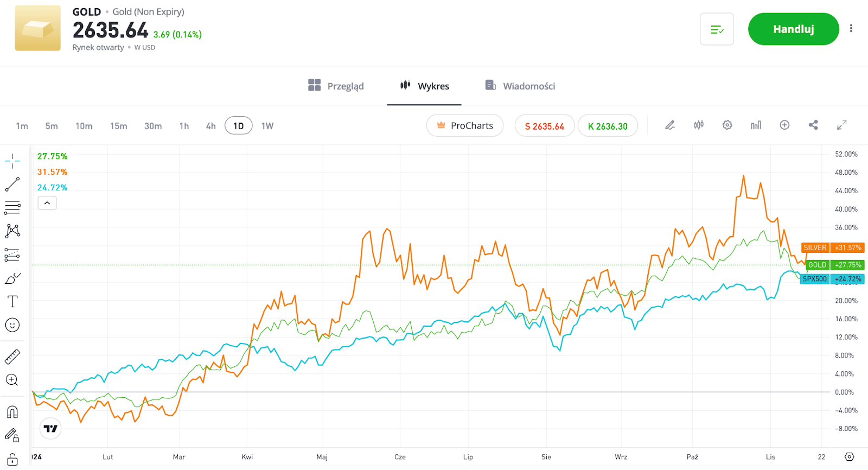Viewport: 868px width, 470px height.
Task: Activate the zoom in tool
Action: pos(12,380)
